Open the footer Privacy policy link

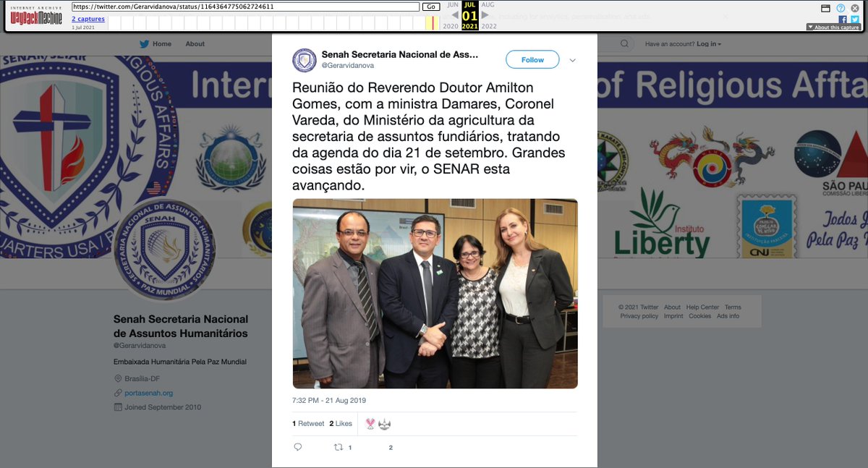[639, 316]
